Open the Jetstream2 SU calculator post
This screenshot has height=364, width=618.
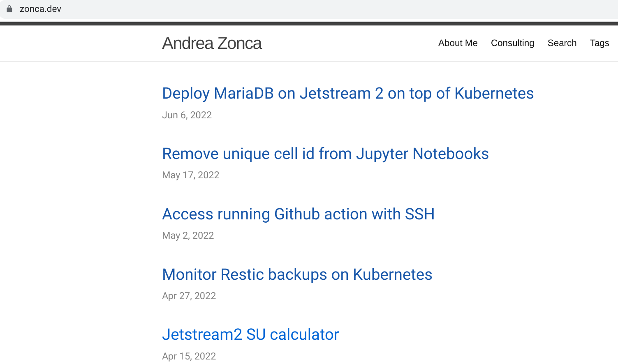[250, 334]
